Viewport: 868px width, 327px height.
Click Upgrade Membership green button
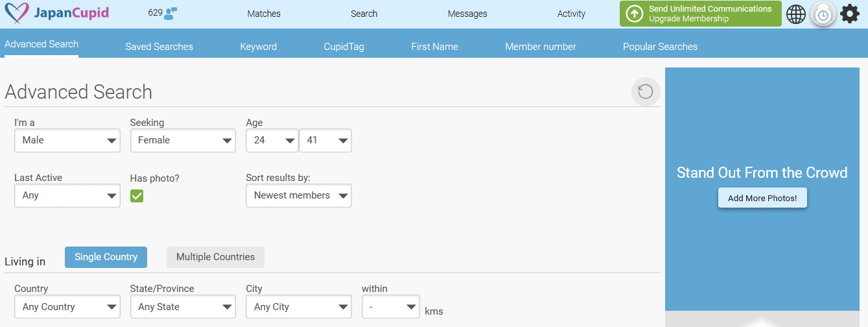701,14
